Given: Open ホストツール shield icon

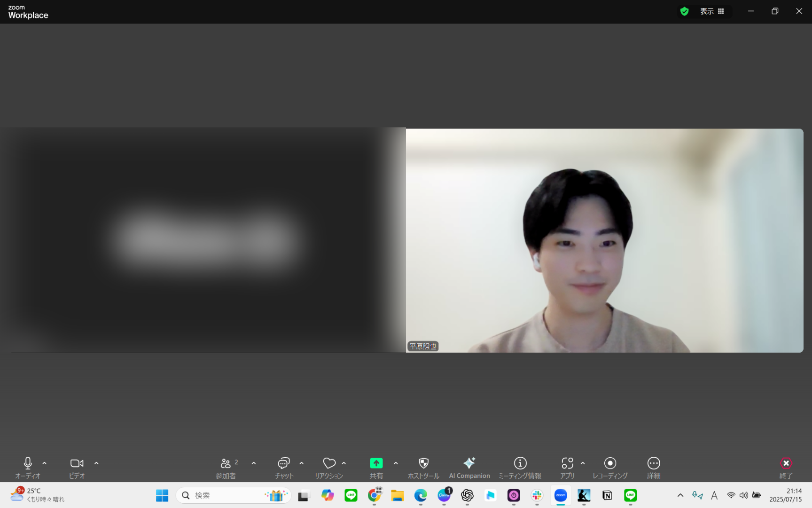Looking at the screenshot, I should tap(423, 468).
